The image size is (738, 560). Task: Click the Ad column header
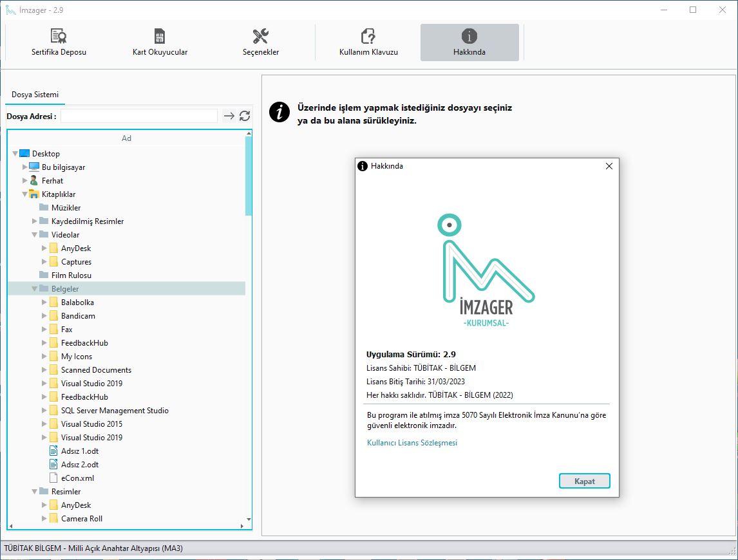(126, 138)
